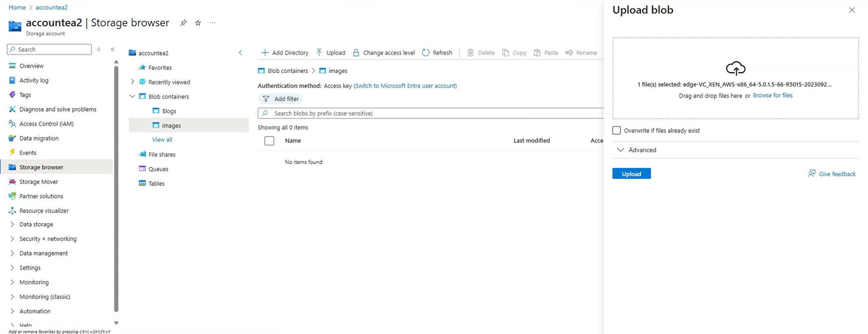The width and height of the screenshot is (868, 334).
Task: Click the Home breadcrumb link
Action: pos(17,7)
